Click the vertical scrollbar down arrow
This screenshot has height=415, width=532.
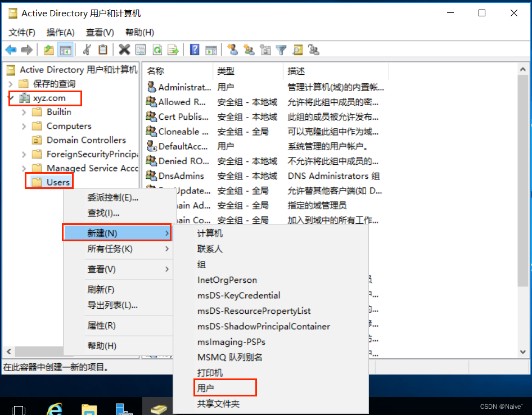(523, 352)
